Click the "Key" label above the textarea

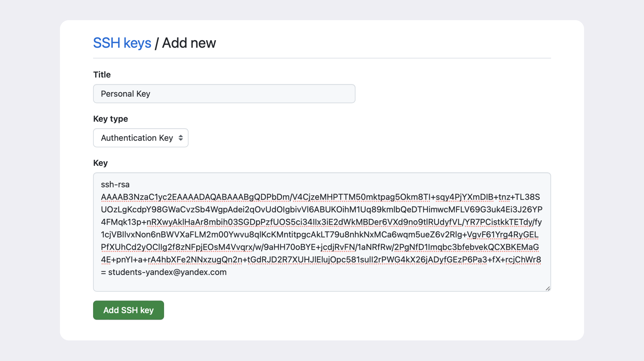coord(100,163)
